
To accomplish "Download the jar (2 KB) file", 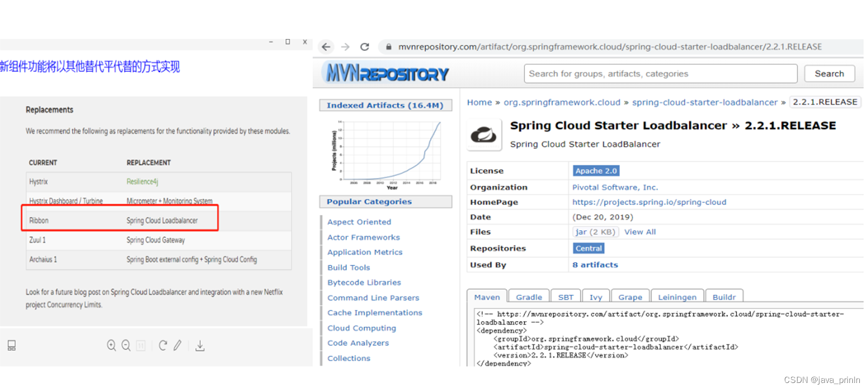I will tap(595, 232).
